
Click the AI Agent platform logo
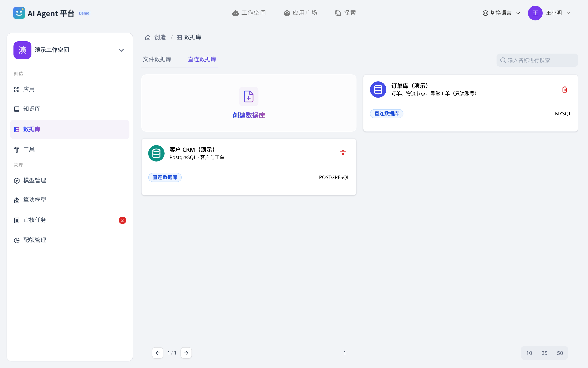19,13
